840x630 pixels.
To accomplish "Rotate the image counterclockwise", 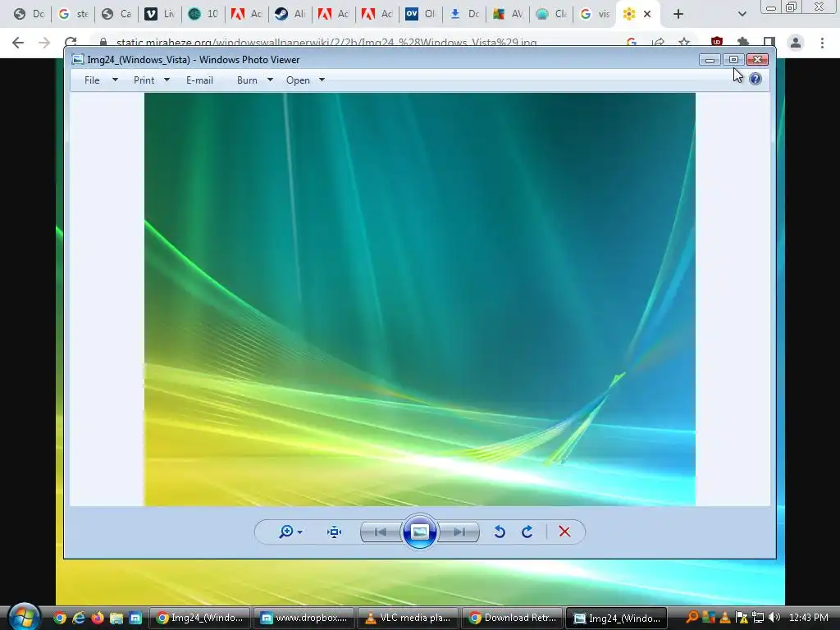I will click(500, 532).
